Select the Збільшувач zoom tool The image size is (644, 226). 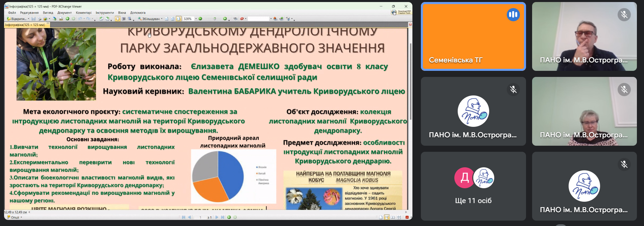coord(148,19)
